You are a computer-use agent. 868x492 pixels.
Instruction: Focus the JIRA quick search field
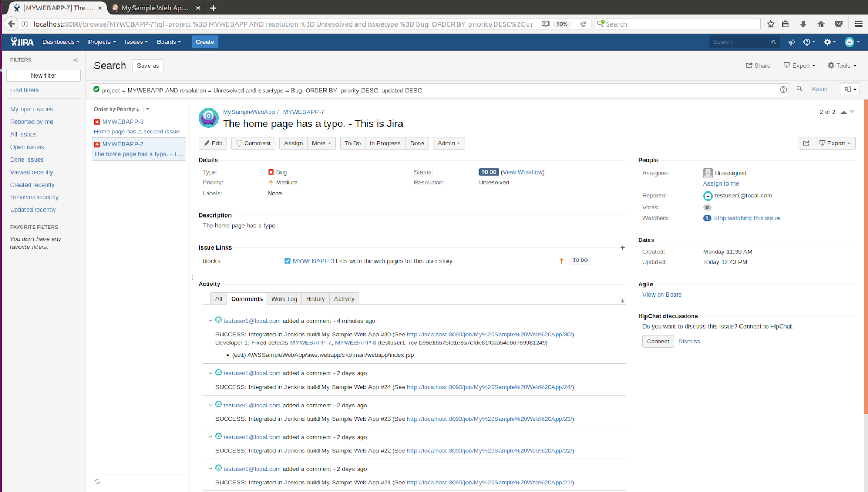point(744,42)
